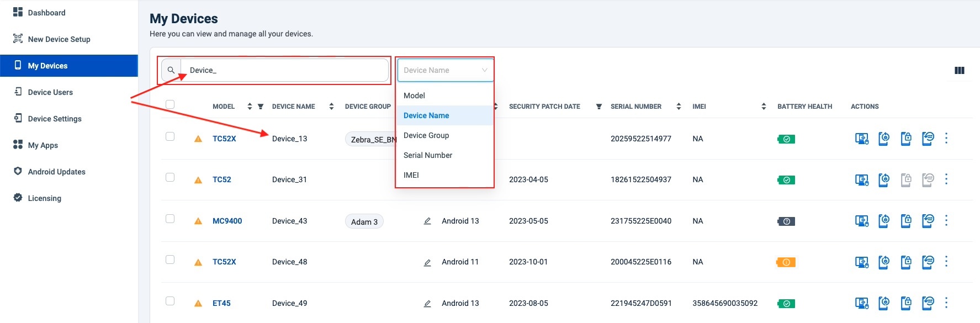980x323 pixels.
Task: Toggle the select-all checkbox in the table header
Action: point(170,104)
